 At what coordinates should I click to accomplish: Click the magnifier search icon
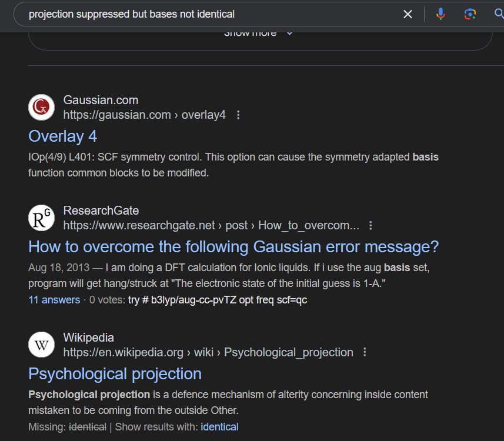pyautogui.click(x=499, y=14)
